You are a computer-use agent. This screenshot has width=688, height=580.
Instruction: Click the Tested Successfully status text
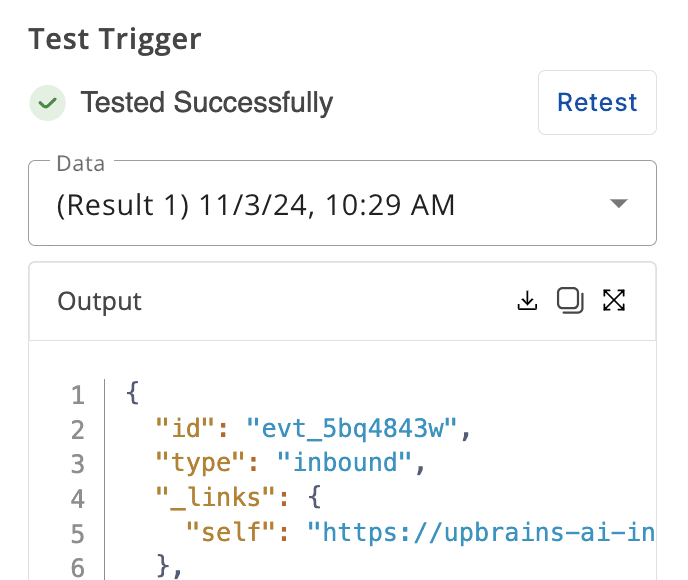pos(206,102)
